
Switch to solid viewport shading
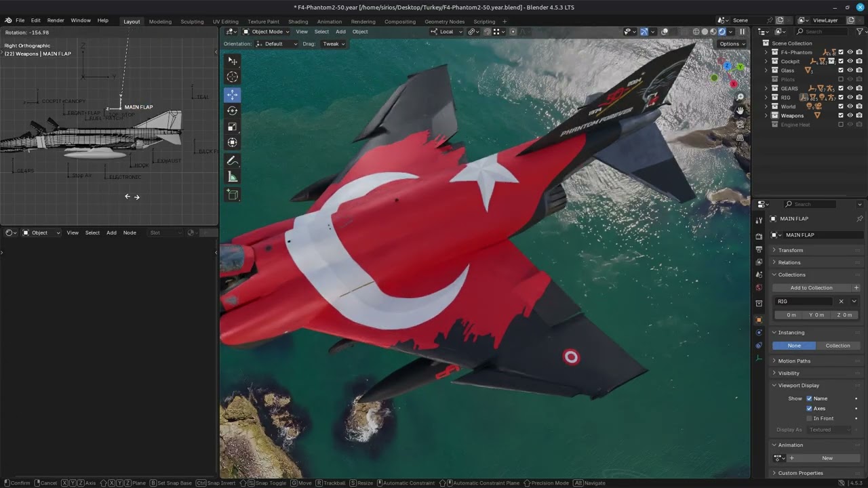tap(705, 32)
